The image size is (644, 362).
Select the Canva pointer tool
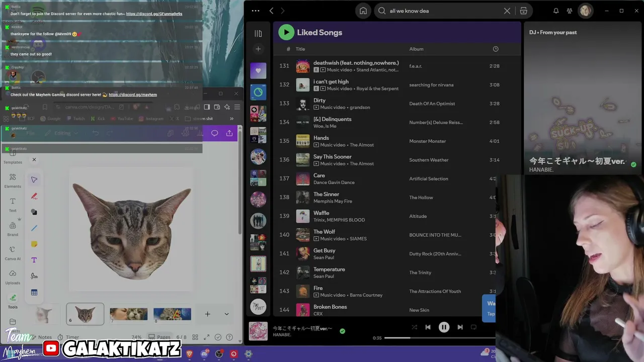[34, 179]
